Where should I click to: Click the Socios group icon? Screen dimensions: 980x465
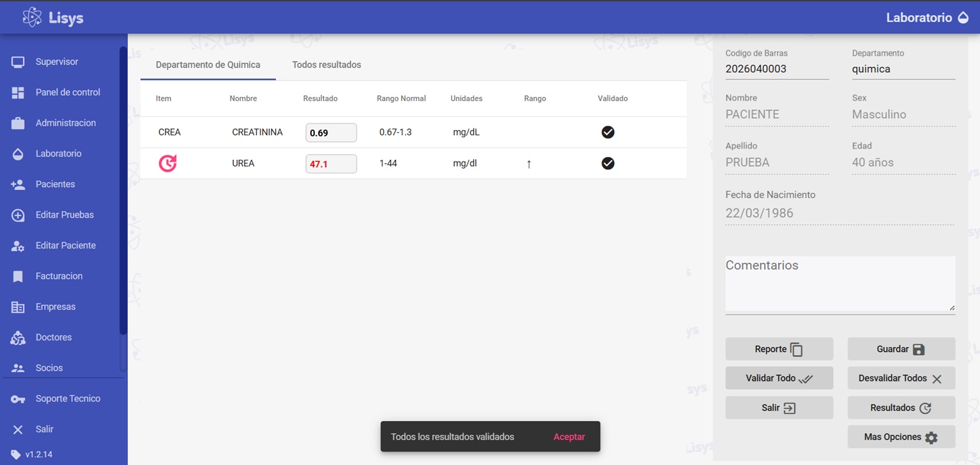[x=18, y=369]
